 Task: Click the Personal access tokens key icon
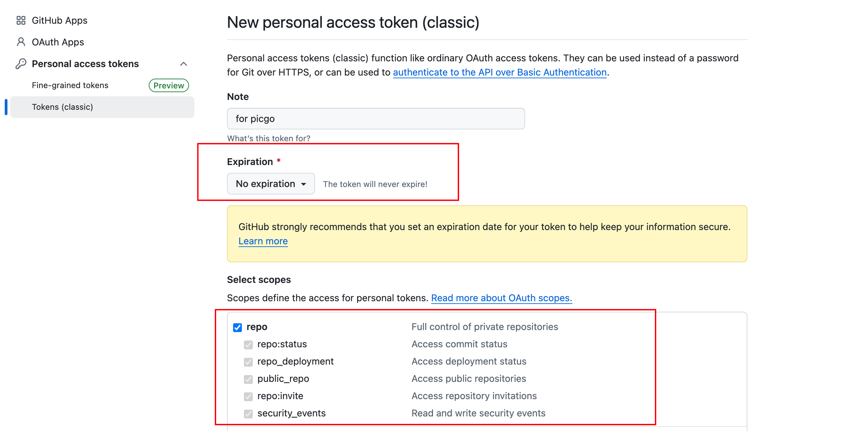click(21, 64)
